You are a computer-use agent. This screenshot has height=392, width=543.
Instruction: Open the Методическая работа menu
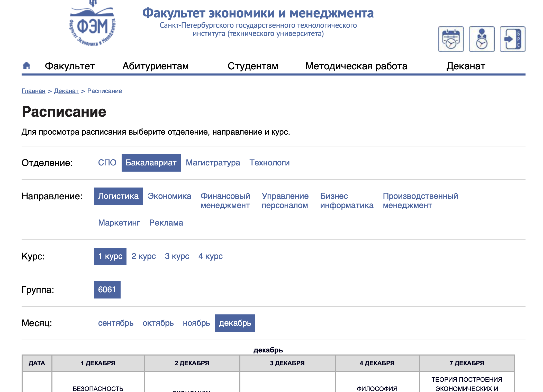(x=356, y=66)
